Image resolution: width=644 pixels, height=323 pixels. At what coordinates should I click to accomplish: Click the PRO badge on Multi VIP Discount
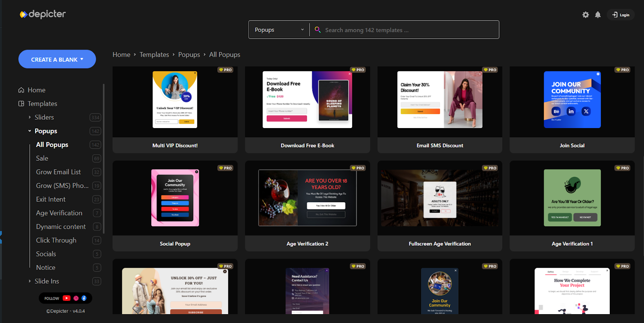pos(225,70)
